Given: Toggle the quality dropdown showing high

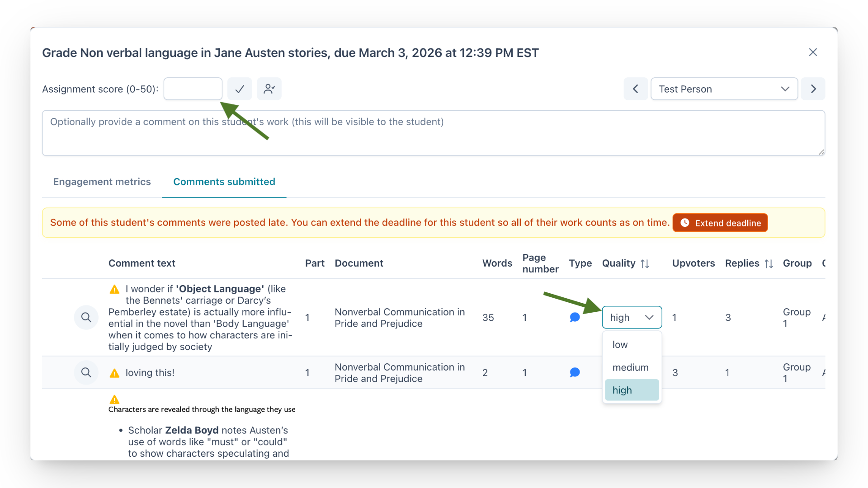Looking at the screenshot, I should tap(632, 317).
